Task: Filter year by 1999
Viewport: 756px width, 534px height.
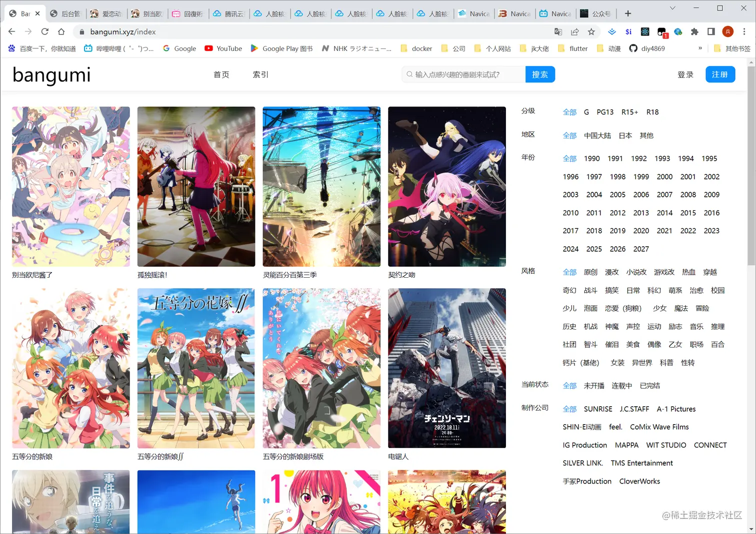Action: coord(641,177)
